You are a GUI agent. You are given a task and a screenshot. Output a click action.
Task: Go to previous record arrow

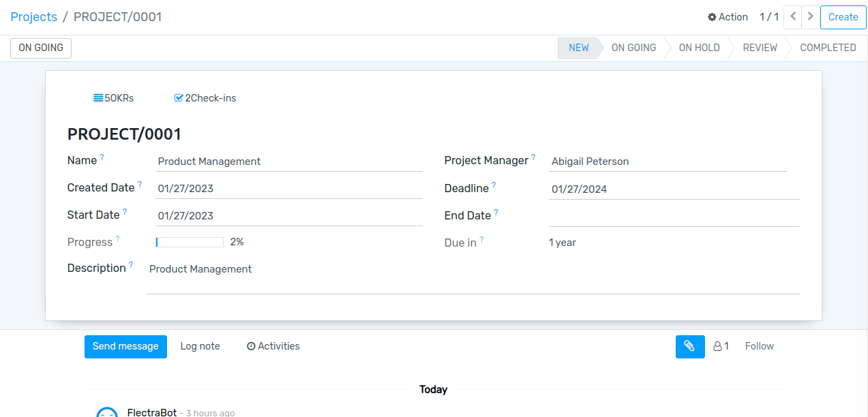coord(792,17)
